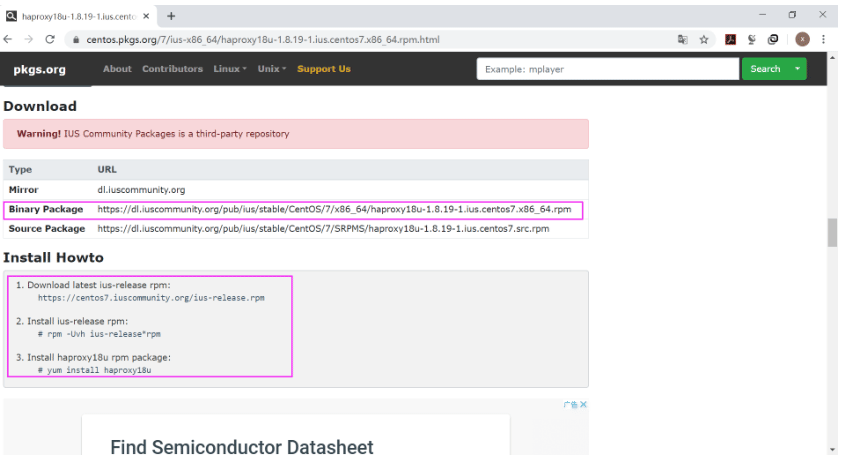Viewport: 850px width, 461px height.
Task: Click the Find Semiconductor Datasheet ad
Action: 242,447
